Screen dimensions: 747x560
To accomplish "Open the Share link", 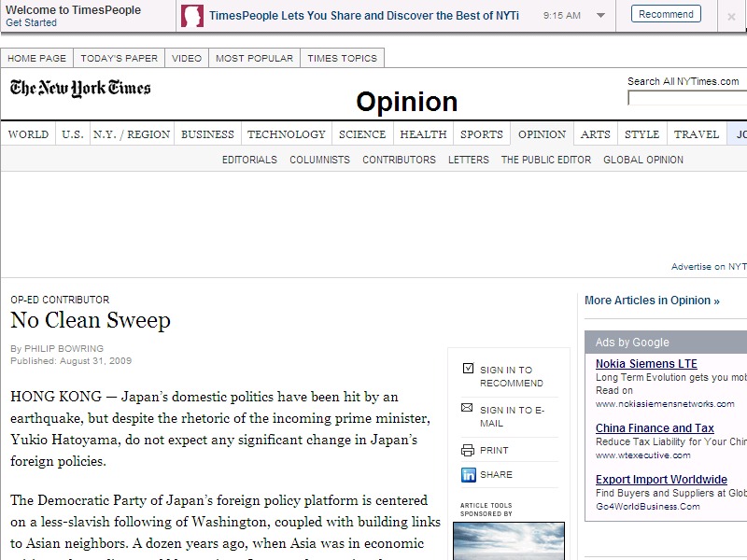I will pyautogui.click(x=496, y=475).
